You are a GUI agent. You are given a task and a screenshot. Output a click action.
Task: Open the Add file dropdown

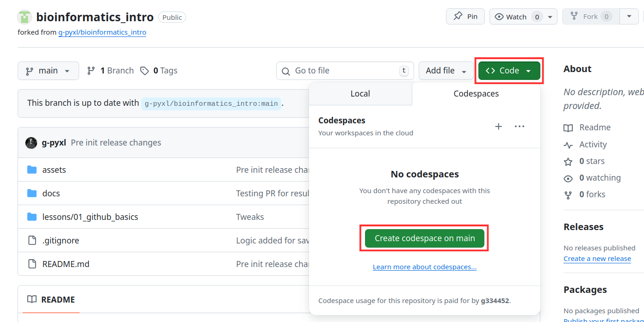pyautogui.click(x=446, y=71)
